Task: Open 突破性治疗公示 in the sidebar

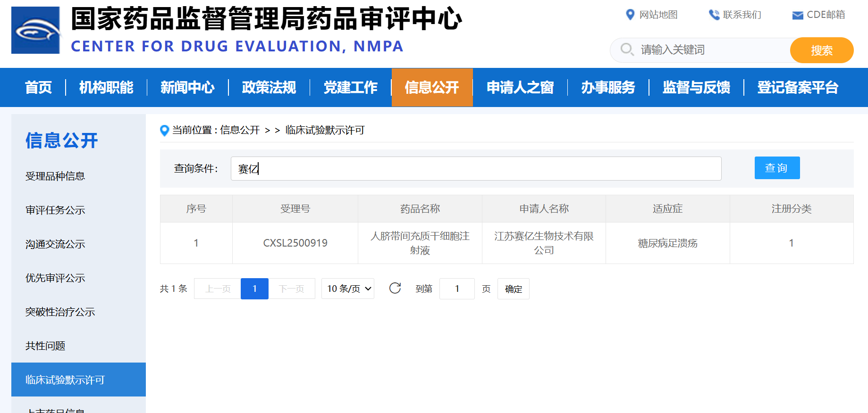Action: click(x=60, y=312)
